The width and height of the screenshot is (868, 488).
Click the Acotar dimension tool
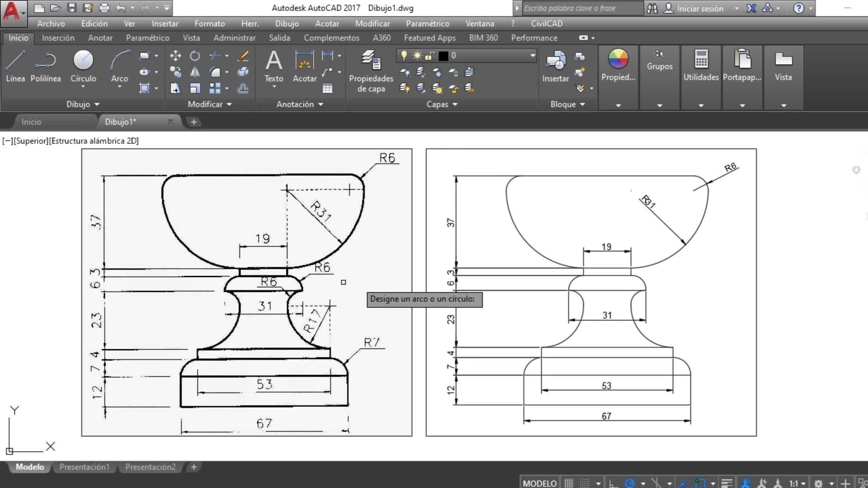click(x=305, y=66)
